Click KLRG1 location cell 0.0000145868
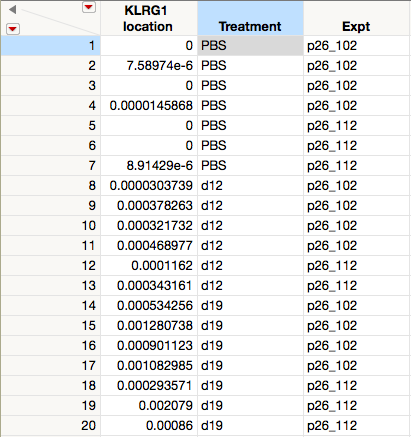 click(149, 106)
